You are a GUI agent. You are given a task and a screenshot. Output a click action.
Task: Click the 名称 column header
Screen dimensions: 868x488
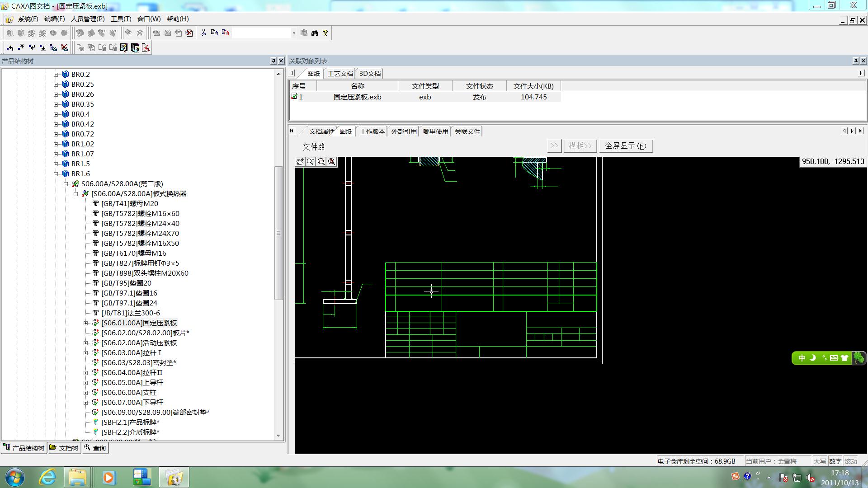click(357, 86)
